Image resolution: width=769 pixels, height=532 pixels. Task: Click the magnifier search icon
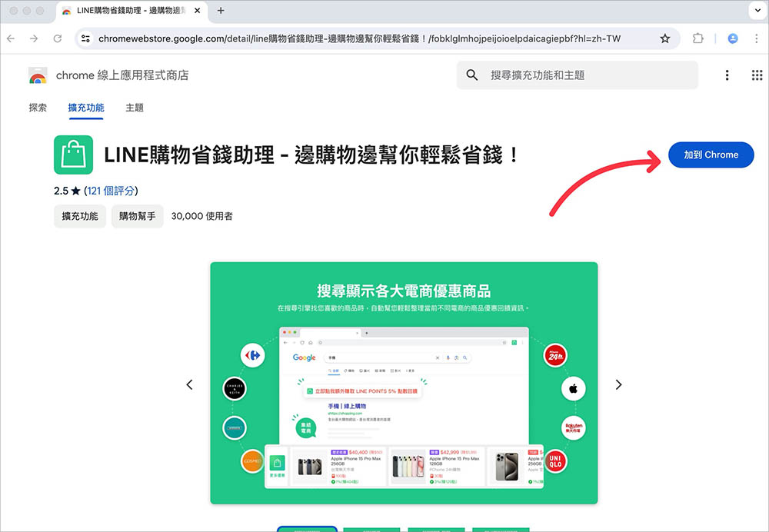(472, 75)
